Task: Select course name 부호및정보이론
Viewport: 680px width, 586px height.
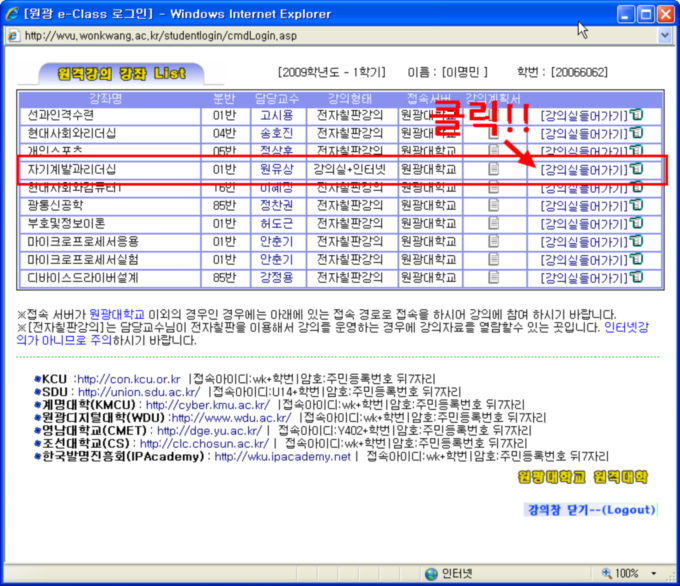Action: tap(66, 223)
